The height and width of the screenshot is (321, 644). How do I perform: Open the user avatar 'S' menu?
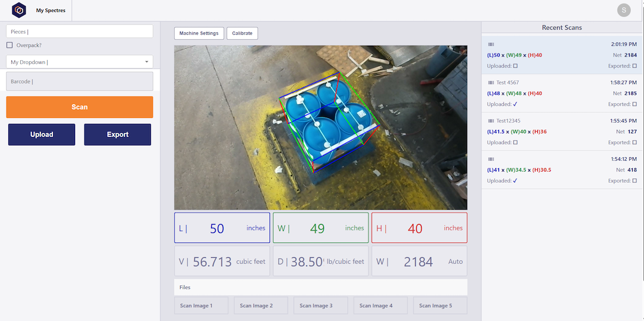click(x=624, y=10)
